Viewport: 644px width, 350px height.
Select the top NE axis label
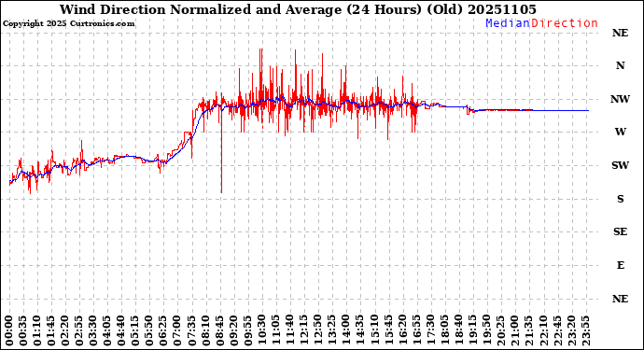click(620, 33)
